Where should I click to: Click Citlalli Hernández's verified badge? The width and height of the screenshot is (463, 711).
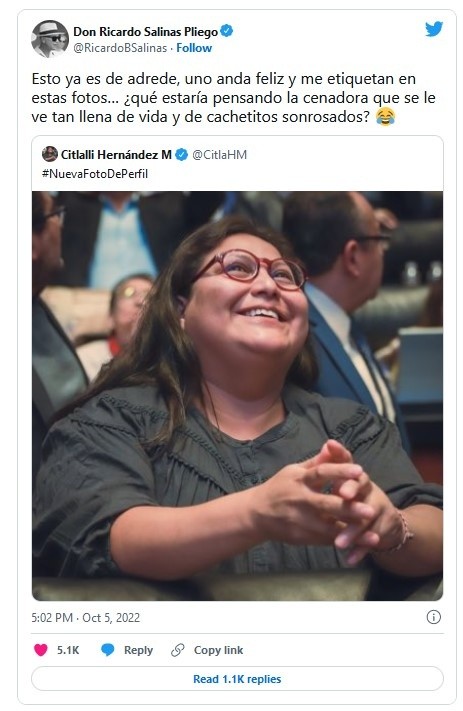pos(181,155)
